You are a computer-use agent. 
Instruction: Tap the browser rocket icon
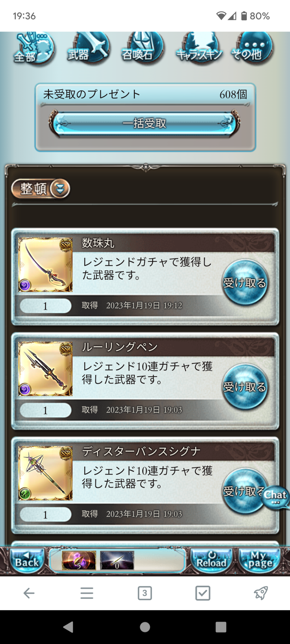click(x=261, y=593)
